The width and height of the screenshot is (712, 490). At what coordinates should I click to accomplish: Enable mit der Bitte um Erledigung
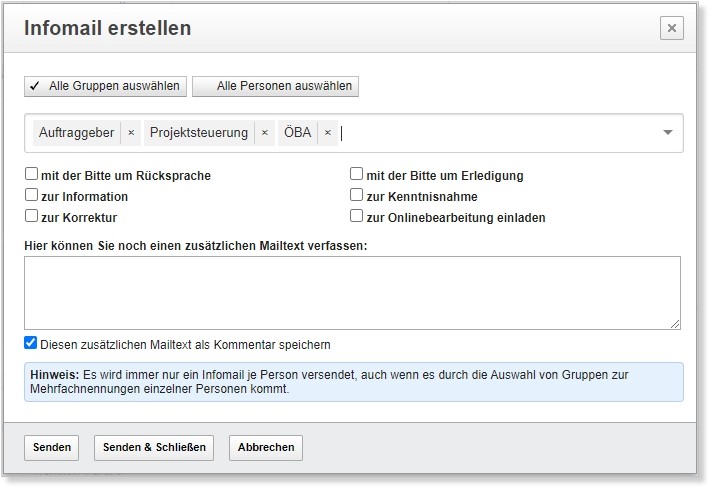click(x=357, y=175)
